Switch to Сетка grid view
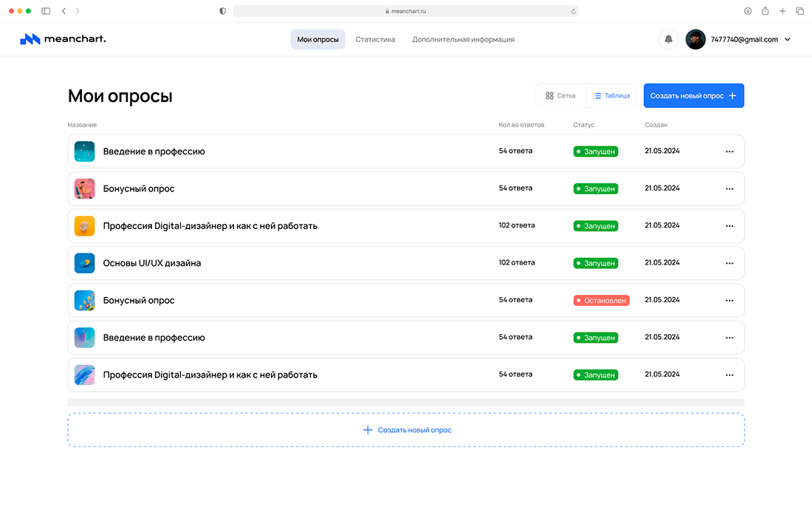Screen dimensions: 812x512 tap(561, 96)
